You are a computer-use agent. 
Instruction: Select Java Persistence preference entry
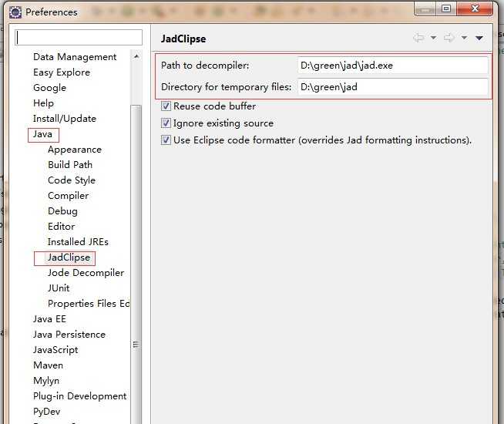pyautogui.click(x=69, y=335)
